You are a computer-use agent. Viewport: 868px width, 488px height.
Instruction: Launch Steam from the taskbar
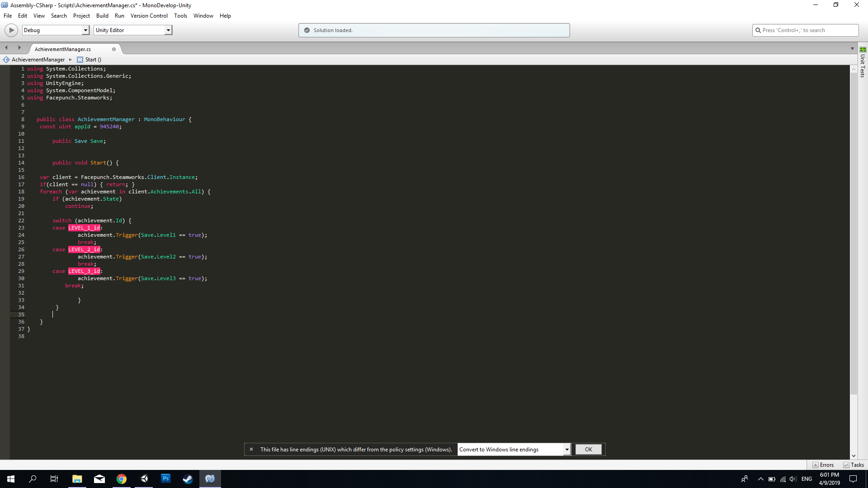(188, 479)
